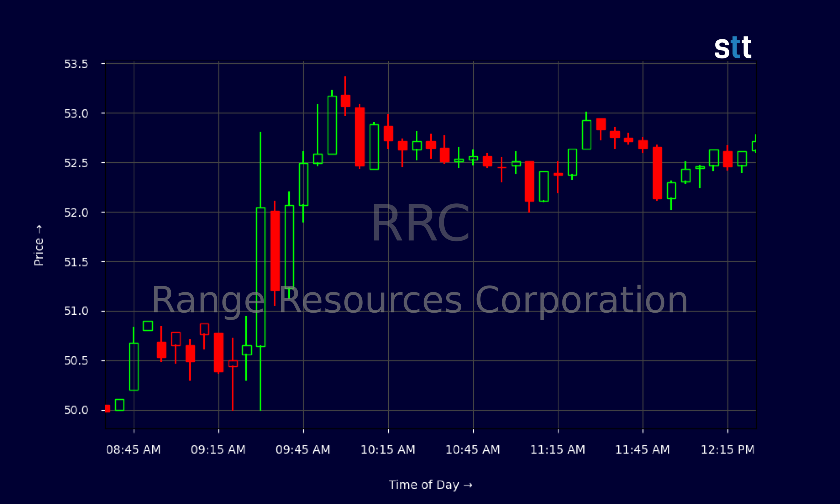Click the 10:45 AM time label
Viewport: 840px width, 504px height.
(473, 450)
